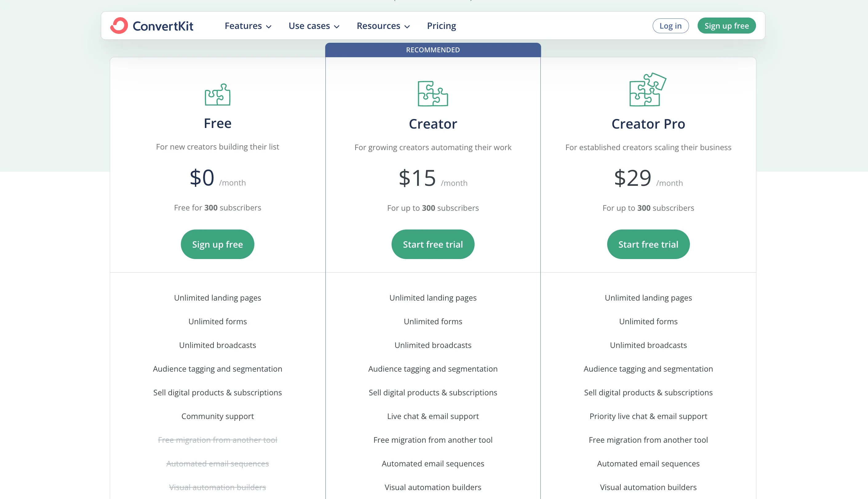Click Creator's 'Visual automation builders'
Image resolution: width=868 pixels, height=499 pixels.
pyautogui.click(x=433, y=487)
